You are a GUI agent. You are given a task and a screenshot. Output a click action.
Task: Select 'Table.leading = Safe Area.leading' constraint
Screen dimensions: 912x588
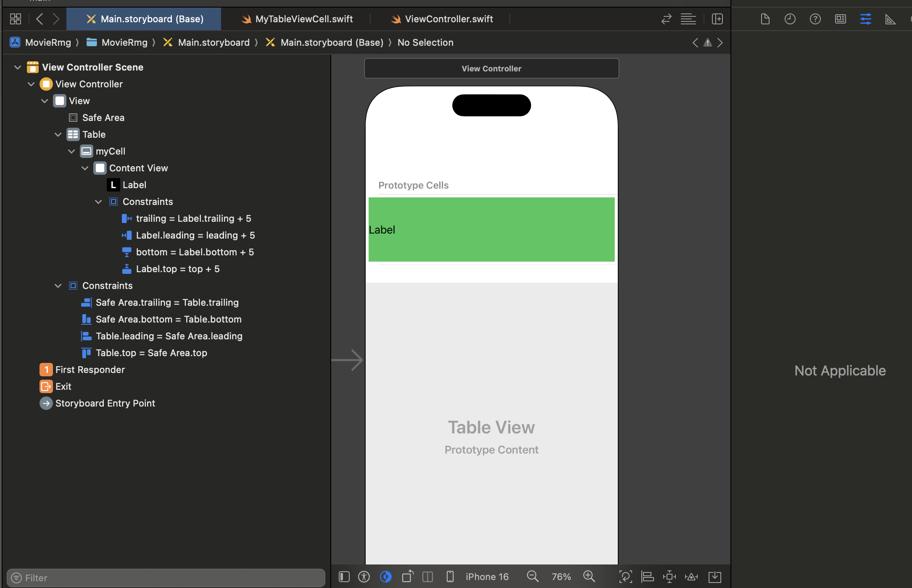[x=161, y=336]
